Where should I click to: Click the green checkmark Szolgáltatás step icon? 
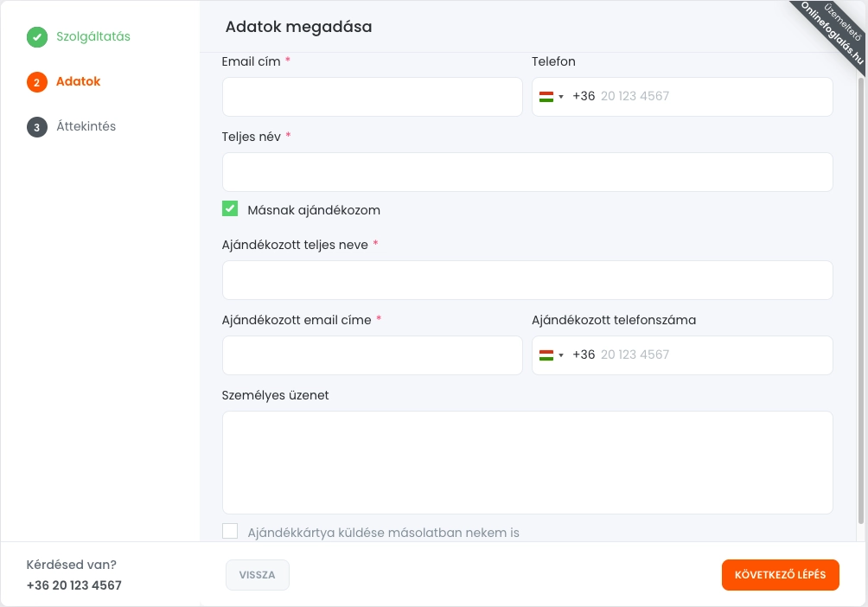[x=37, y=37]
